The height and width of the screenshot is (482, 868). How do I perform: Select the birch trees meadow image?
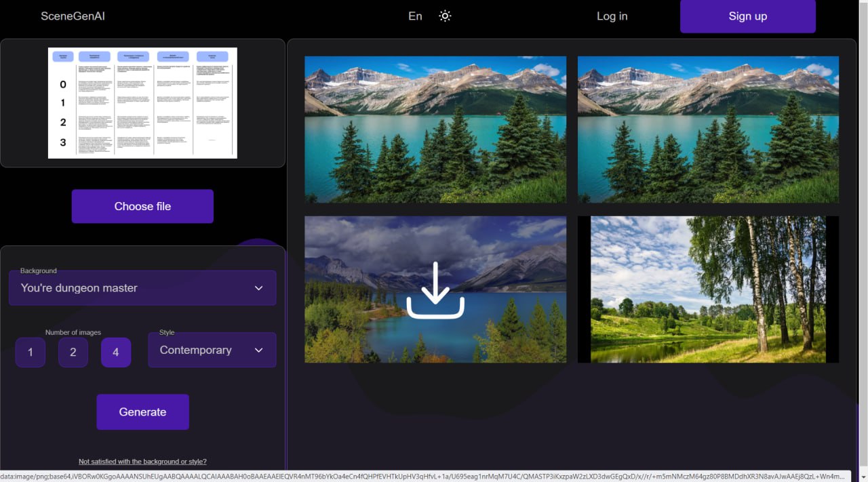pos(708,289)
